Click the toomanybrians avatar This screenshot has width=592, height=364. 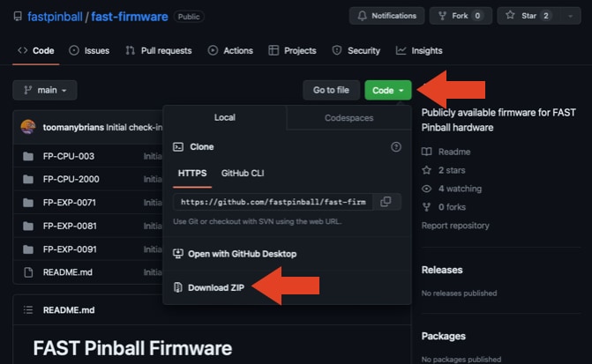point(28,127)
